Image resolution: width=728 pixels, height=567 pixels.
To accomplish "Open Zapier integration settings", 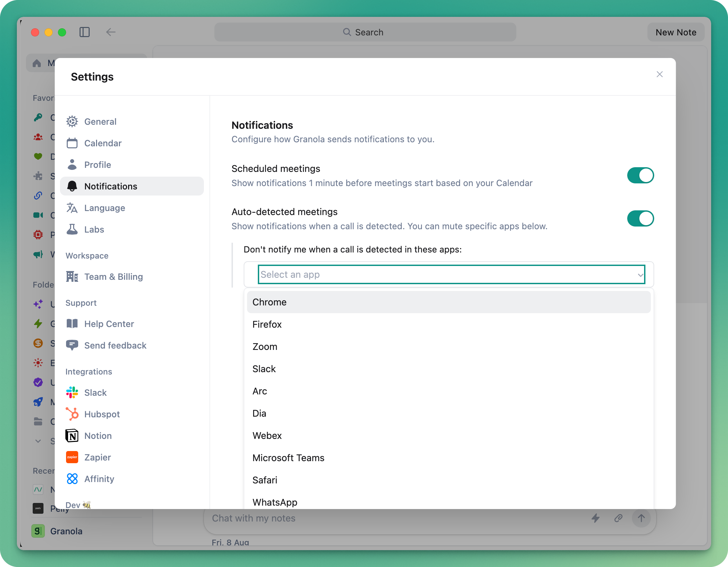I will [132, 457].
